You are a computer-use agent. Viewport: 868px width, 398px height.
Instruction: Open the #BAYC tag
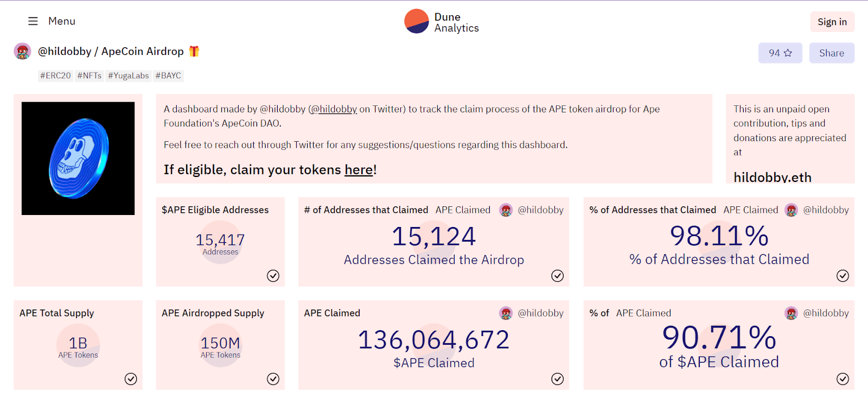coord(168,75)
